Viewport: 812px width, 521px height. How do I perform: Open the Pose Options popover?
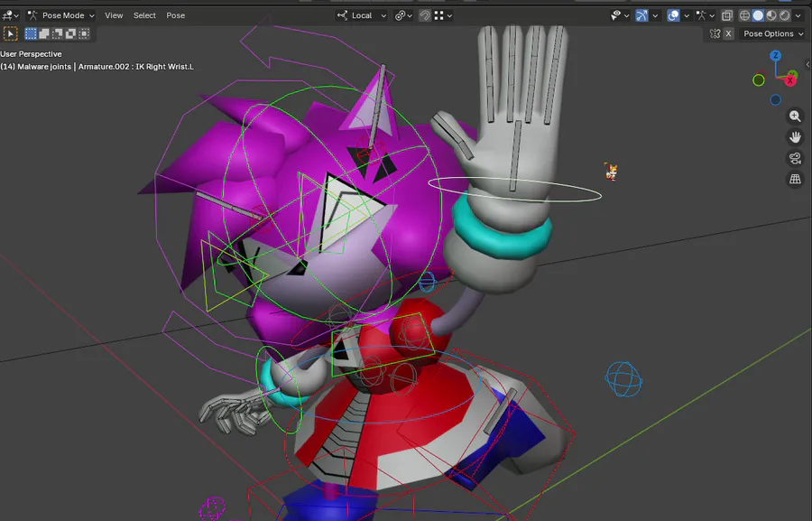(773, 33)
